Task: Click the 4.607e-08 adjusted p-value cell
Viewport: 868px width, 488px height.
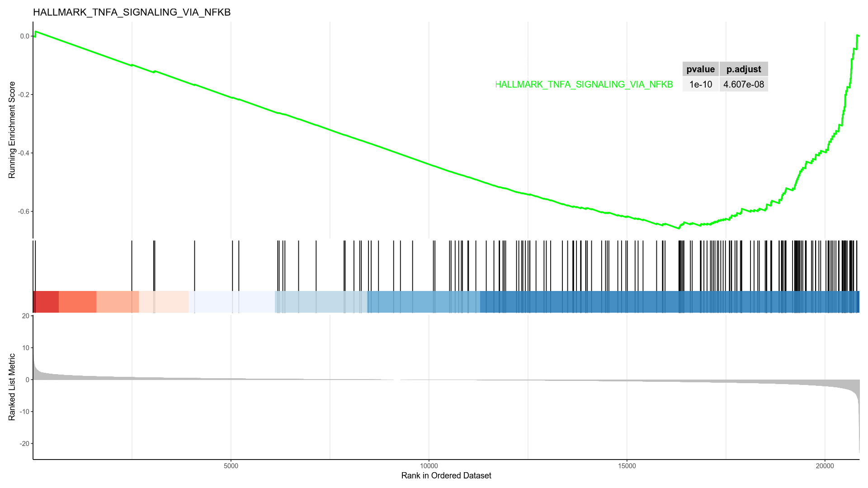Action: [744, 84]
